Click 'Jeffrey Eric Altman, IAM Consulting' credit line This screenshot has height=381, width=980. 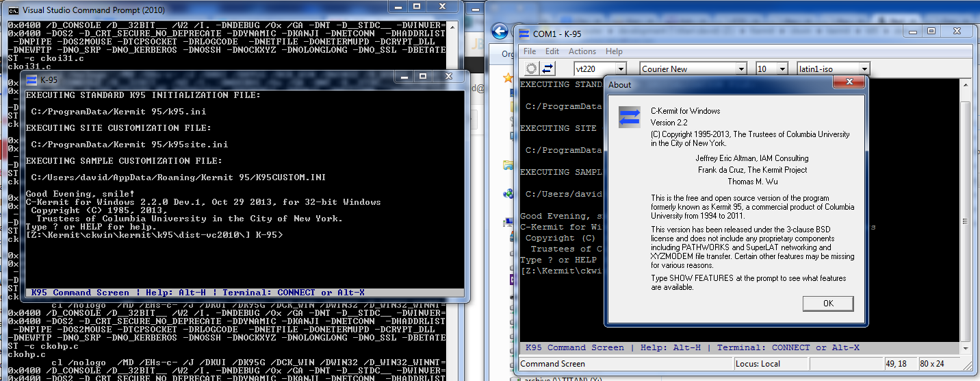tap(752, 158)
